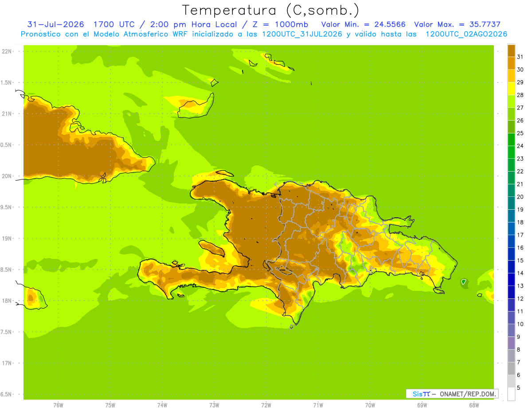Viewport: 532px width, 411px height.
Task: Pick the white swatch below 5 on scale
Action: (511, 394)
